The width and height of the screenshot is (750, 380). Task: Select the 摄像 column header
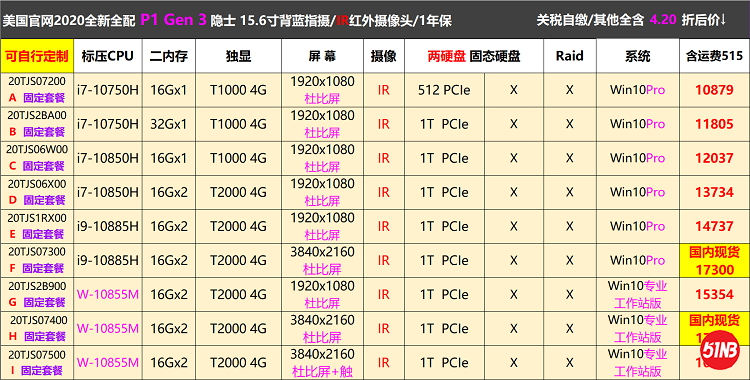coord(384,56)
